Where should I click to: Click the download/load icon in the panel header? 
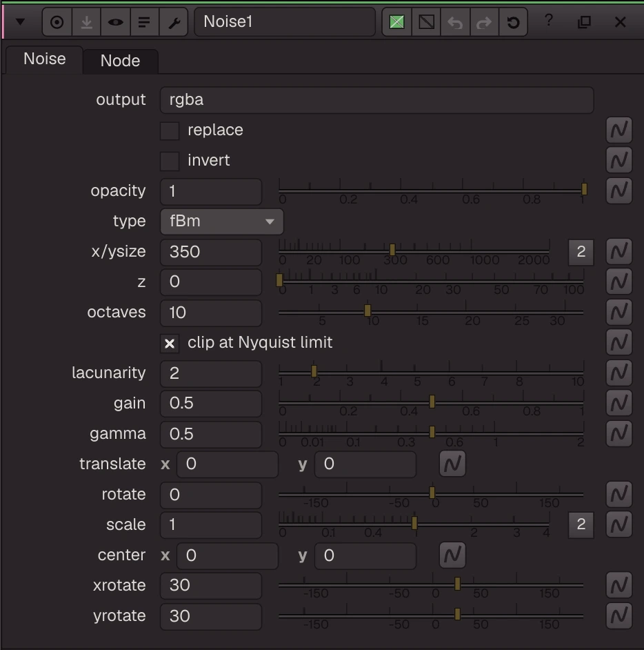(x=86, y=22)
